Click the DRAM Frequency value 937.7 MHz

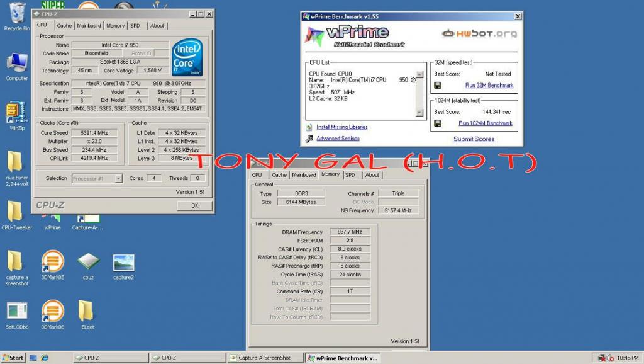350,232
